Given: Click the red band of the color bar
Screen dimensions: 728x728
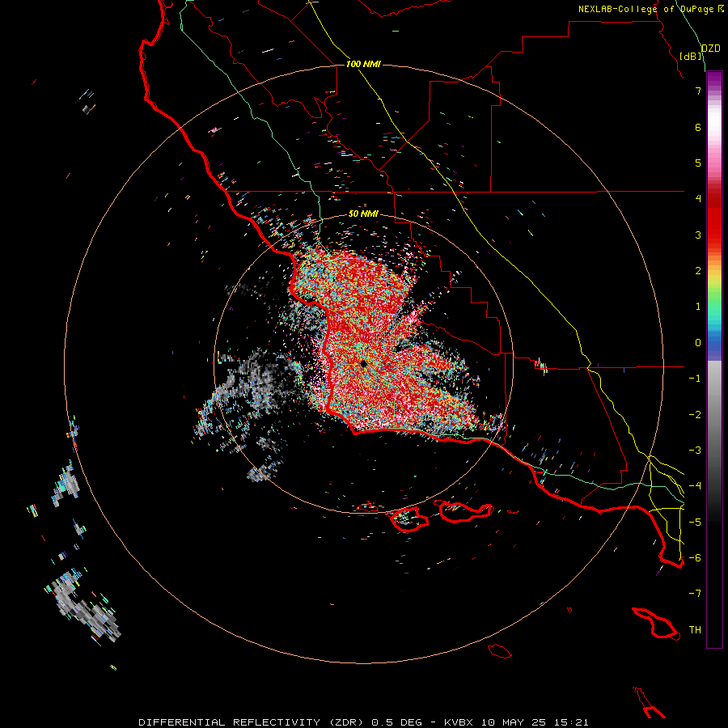Looking at the screenshot, I should (714, 218).
